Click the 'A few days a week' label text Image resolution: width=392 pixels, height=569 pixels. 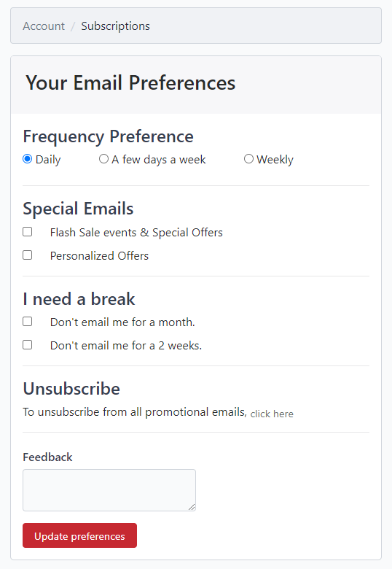(x=159, y=160)
